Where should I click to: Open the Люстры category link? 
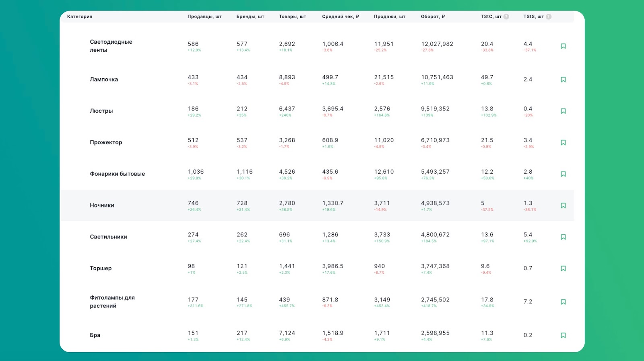[101, 111]
